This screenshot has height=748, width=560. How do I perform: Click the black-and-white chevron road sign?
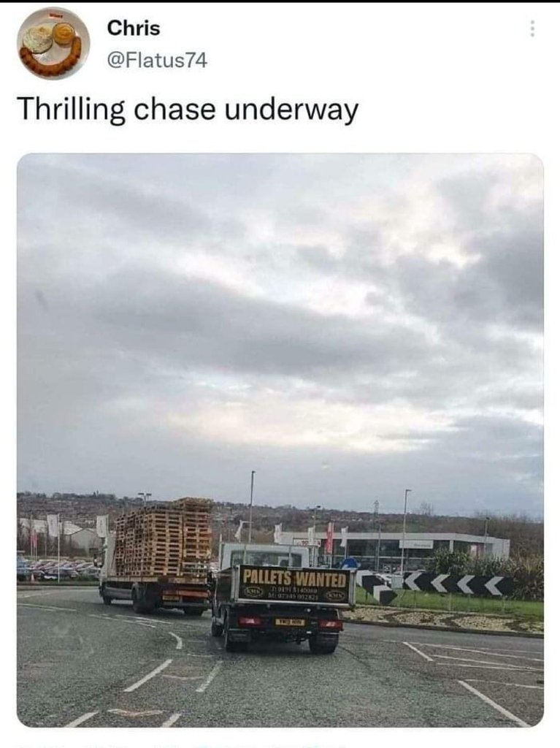[457, 584]
